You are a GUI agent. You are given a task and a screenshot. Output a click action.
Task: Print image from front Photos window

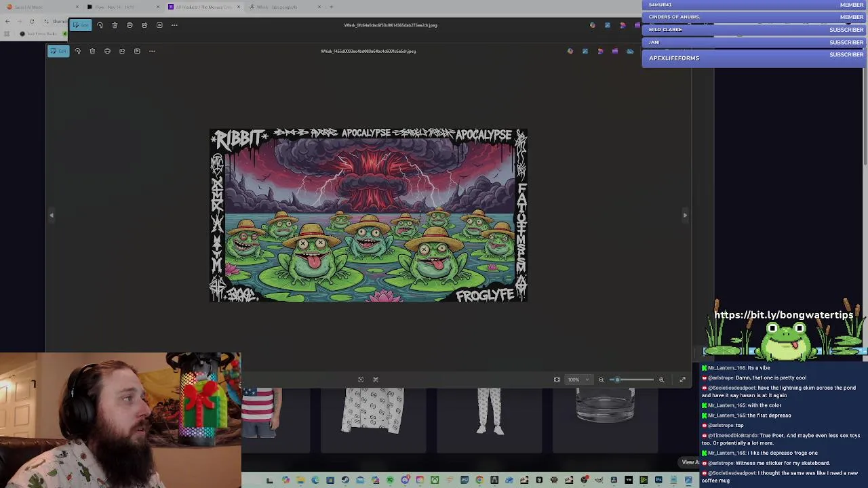click(107, 51)
